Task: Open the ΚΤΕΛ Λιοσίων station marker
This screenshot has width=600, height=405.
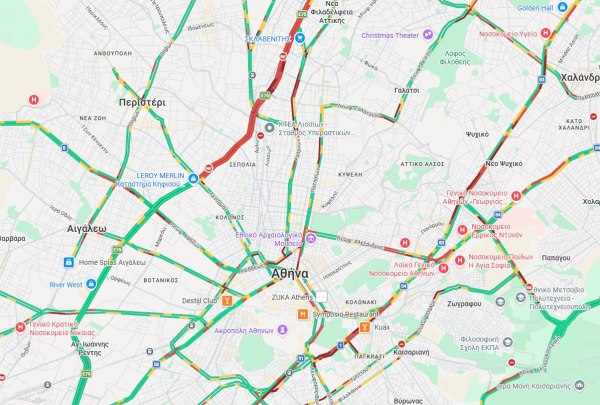Action: (269, 127)
